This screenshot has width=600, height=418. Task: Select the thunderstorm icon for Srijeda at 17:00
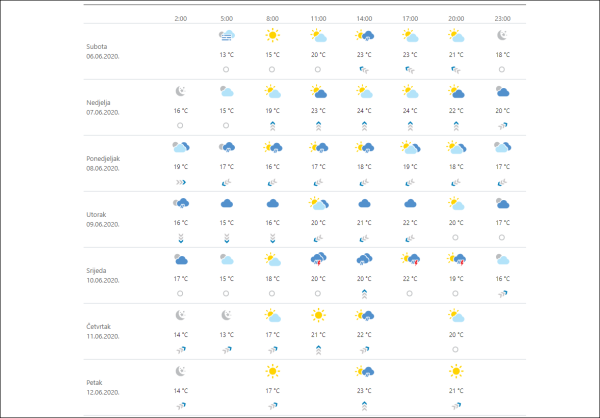pyautogui.click(x=411, y=259)
